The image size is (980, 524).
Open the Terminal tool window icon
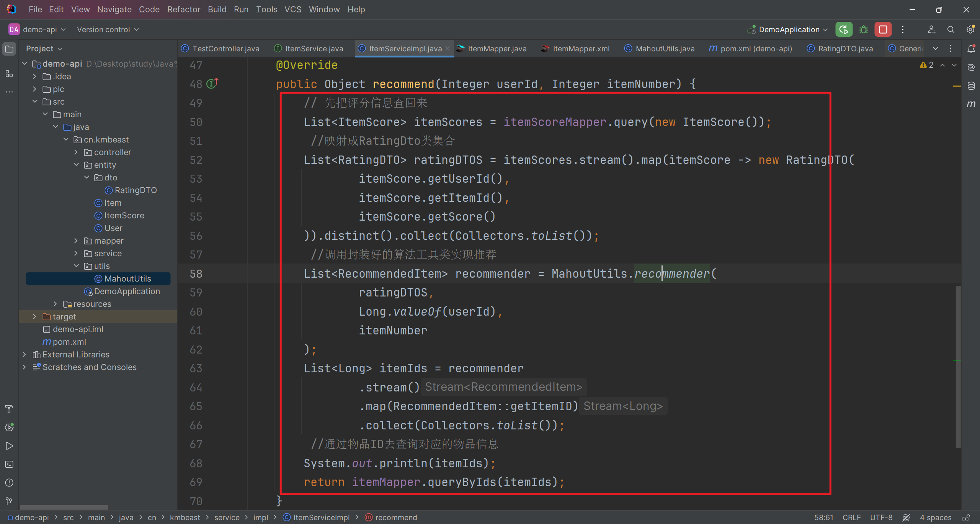(9, 464)
